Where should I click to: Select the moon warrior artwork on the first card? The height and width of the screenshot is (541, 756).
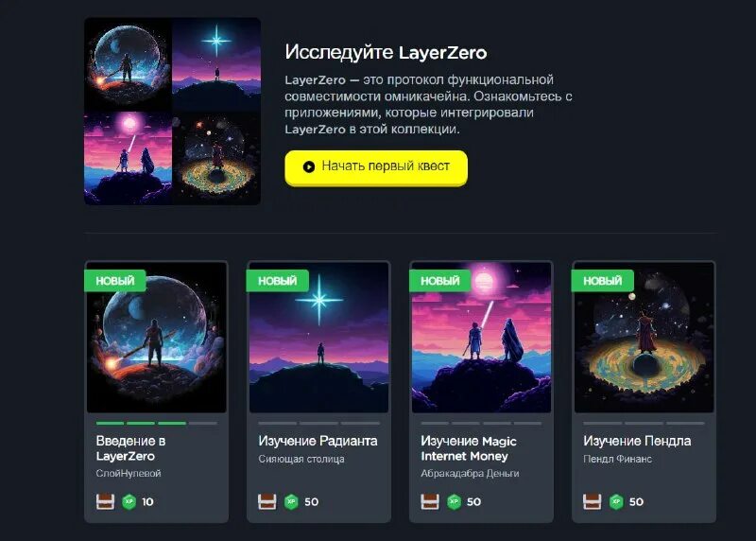point(156,338)
